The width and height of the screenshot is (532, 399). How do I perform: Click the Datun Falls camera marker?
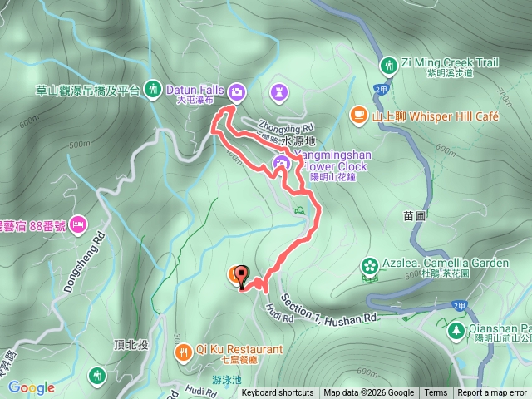coord(237,92)
